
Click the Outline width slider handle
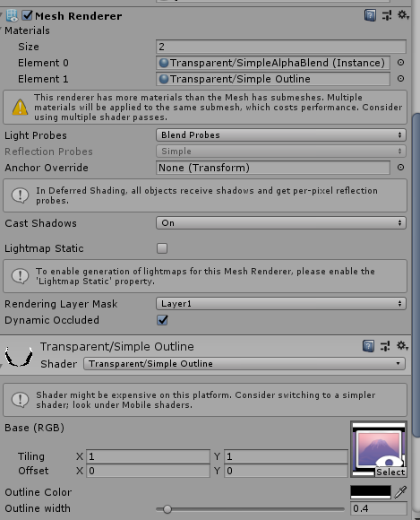coord(167,508)
